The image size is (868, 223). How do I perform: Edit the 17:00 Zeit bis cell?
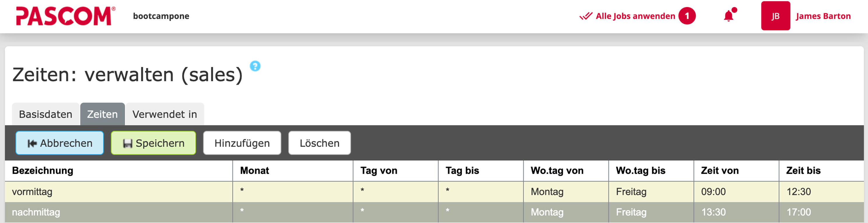pos(798,212)
